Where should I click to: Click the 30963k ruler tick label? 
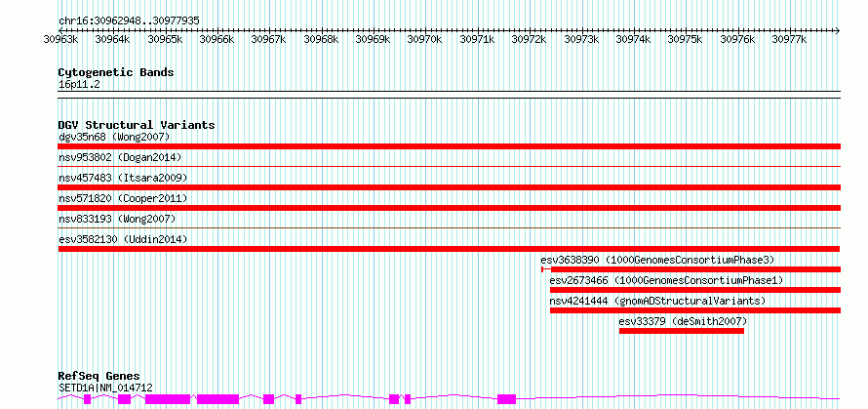pyautogui.click(x=60, y=39)
